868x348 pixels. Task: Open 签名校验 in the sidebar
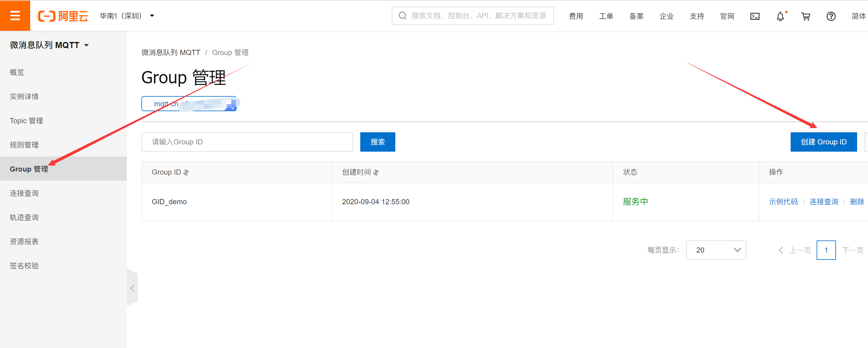click(x=24, y=266)
